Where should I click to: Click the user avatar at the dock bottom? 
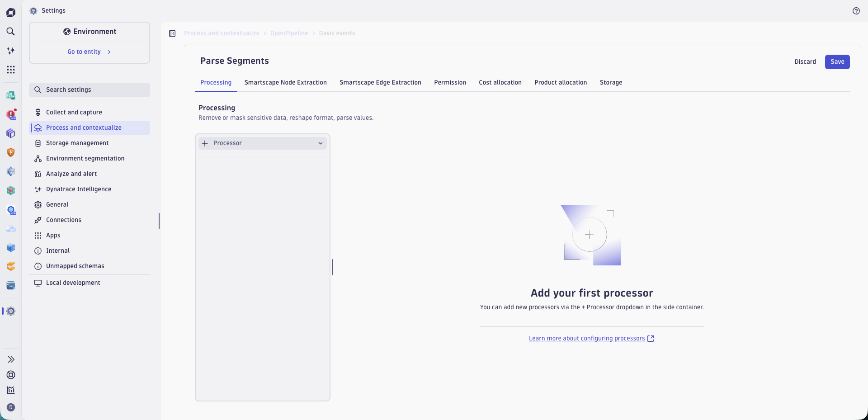pos(11,407)
